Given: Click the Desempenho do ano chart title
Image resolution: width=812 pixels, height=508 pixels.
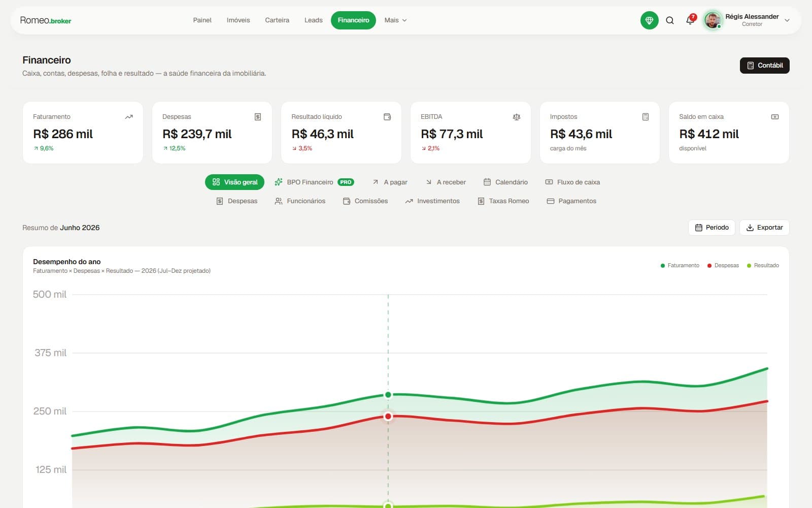Looking at the screenshot, I should tap(67, 262).
